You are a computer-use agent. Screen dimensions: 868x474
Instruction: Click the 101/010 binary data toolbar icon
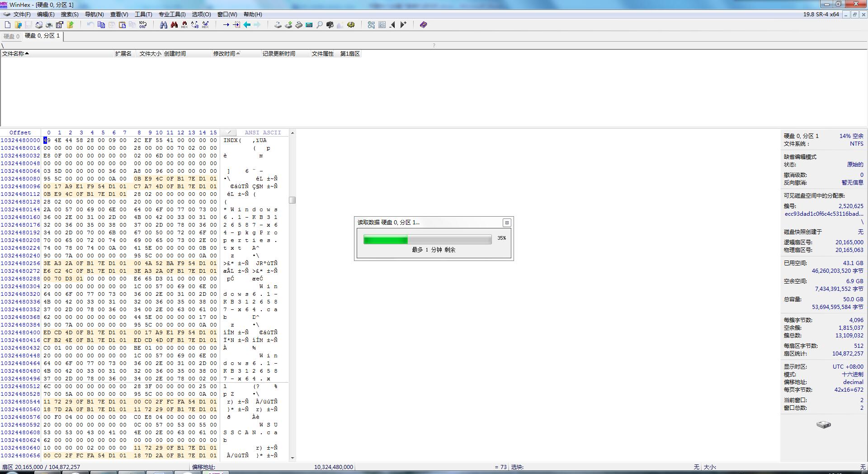[143, 25]
